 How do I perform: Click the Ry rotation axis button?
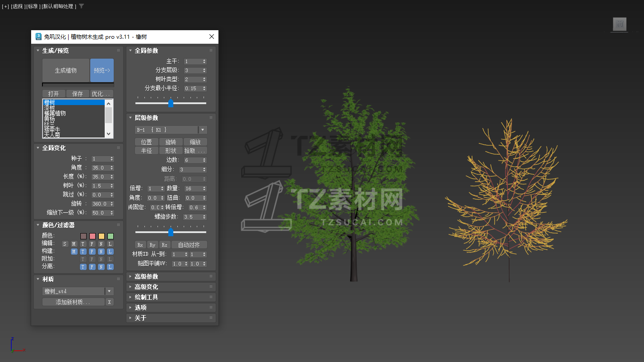point(153,245)
